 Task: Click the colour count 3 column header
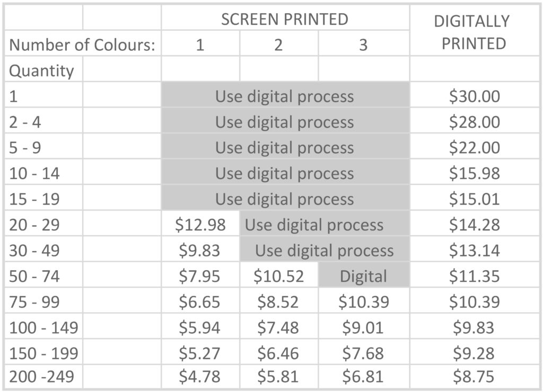[364, 44]
